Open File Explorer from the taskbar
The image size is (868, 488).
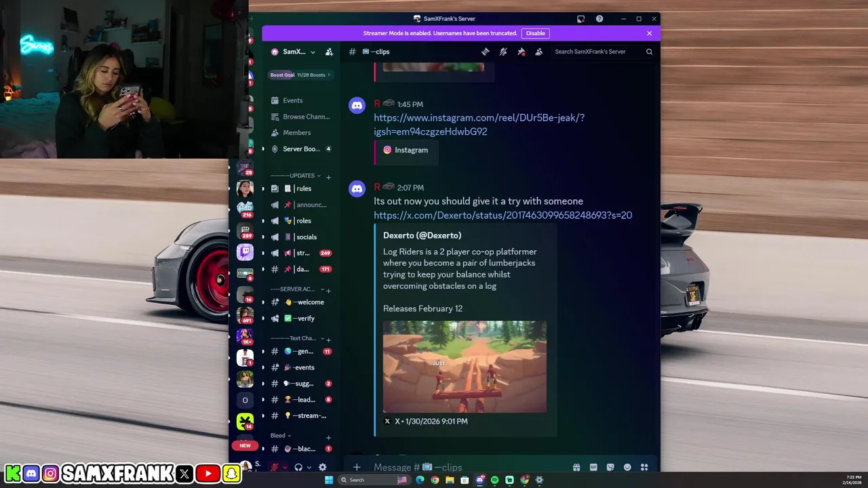click(x=450, y=480)
